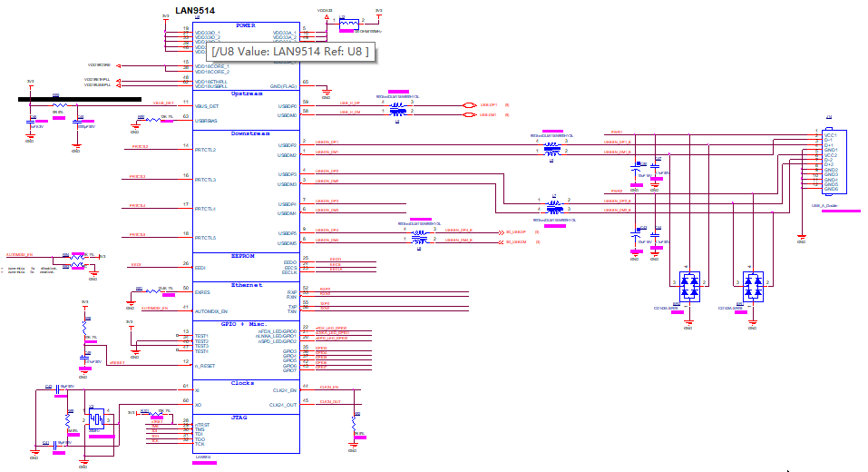Screen dimensions: 868x472
Task: Select the crystal oscillator symbol near XI/XO
Action: pos(96,418)
